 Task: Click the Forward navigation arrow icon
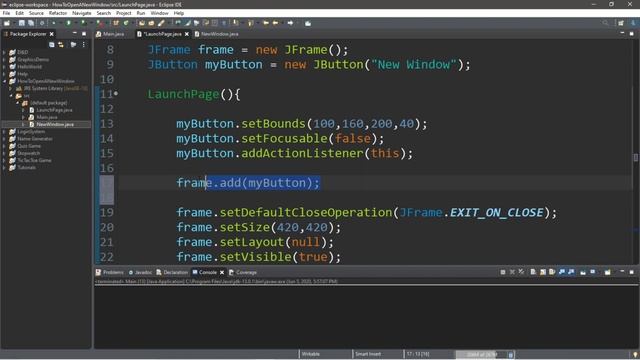[x=290, y=23]
